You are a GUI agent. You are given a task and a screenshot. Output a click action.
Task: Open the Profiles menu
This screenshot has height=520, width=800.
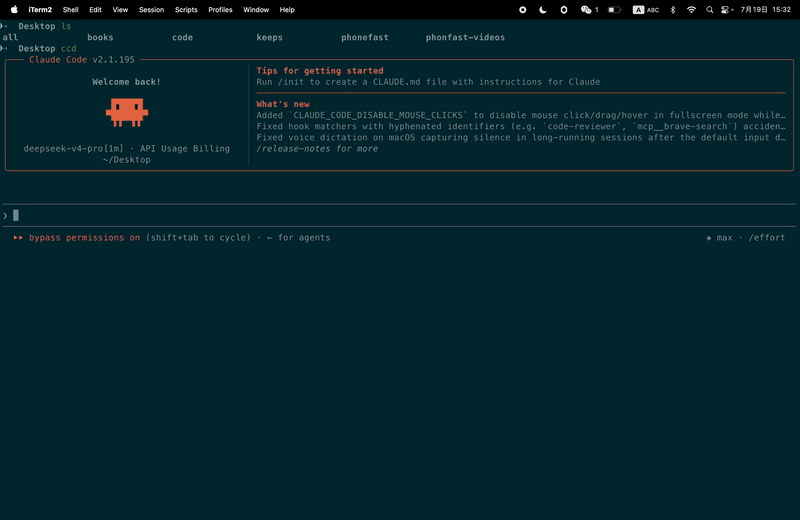[220, 10]
